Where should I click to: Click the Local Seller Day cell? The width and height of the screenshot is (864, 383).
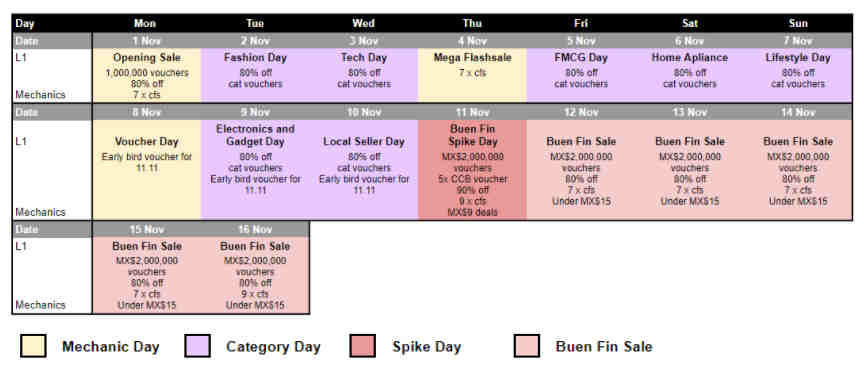[x=364, y=170]
